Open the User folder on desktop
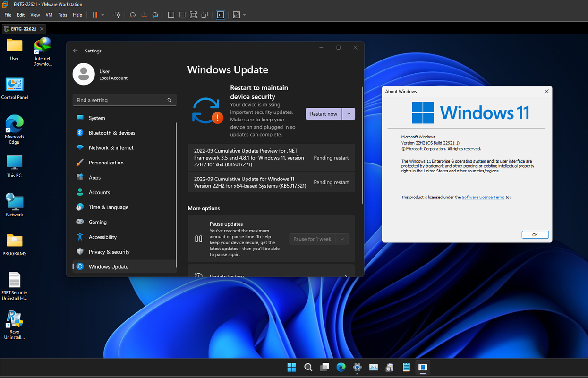Image resolution: width=588 pixels, height=378 pixels. 14,50
